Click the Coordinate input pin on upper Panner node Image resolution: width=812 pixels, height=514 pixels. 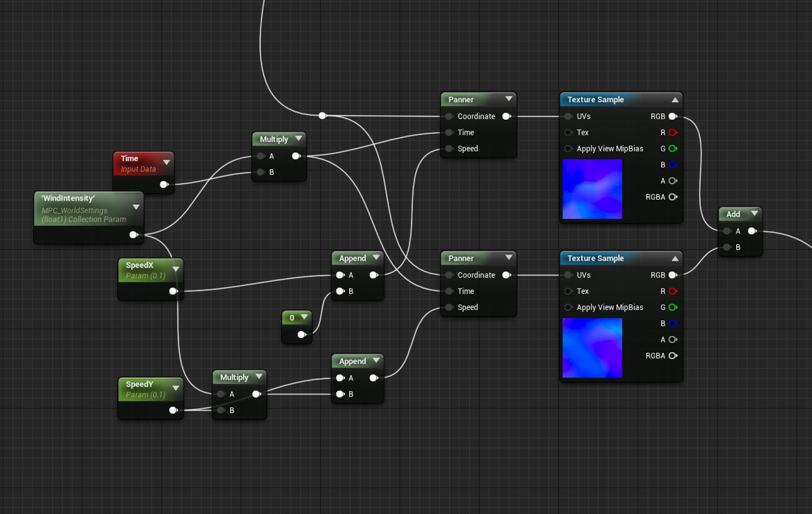(x=449, y=116)
